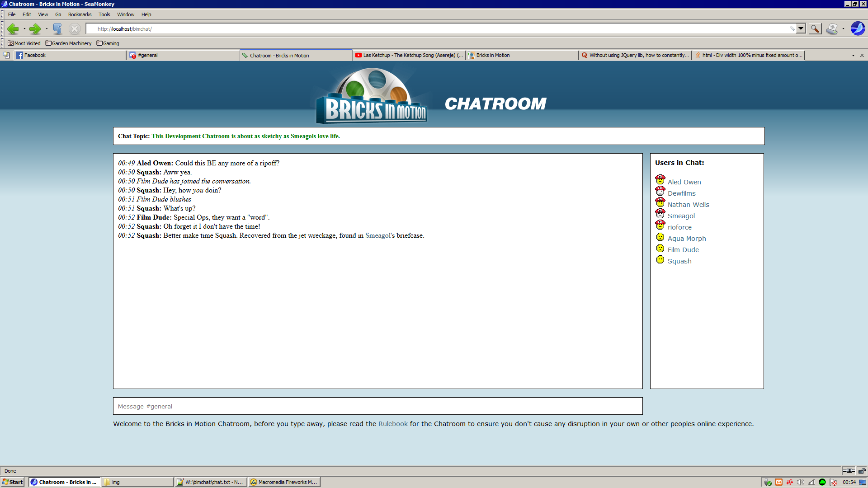868x488 pixels.
Task: Open the URL bar autocomplete dropdown arrow
Action: pyautogui.click(x=801, y=28)
